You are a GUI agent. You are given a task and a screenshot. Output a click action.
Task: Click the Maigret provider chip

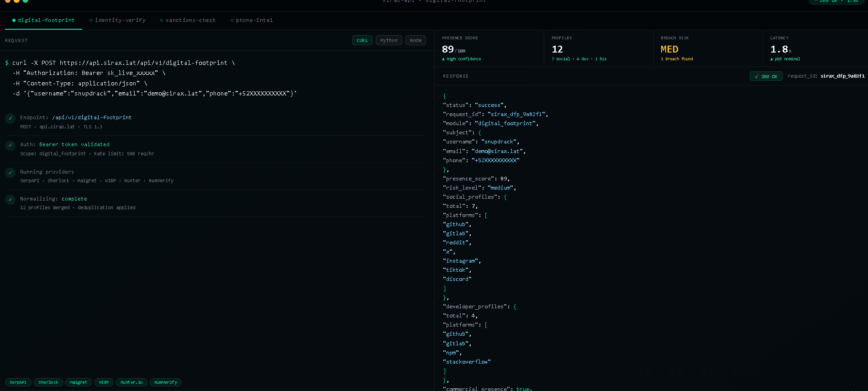(x=79, y=382)
